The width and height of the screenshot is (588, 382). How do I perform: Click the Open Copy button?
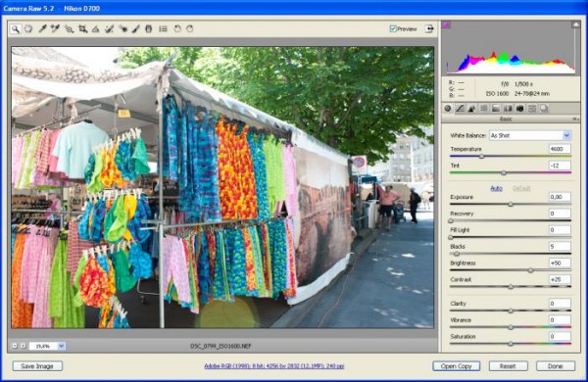click(x=456, y=366)
